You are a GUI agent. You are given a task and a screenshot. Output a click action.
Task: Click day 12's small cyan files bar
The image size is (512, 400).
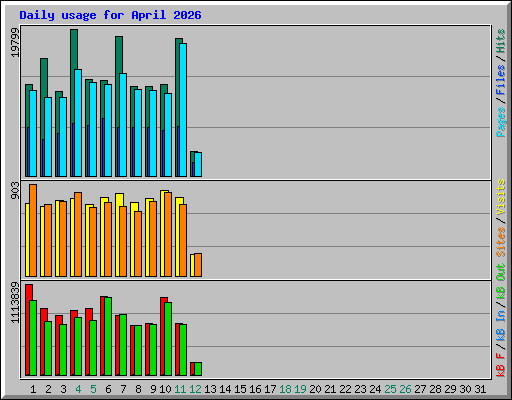(198, 165)
